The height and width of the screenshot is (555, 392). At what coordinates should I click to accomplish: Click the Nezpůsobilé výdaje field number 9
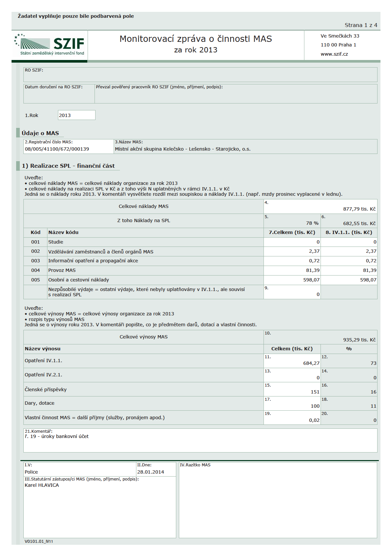(292, 292)
